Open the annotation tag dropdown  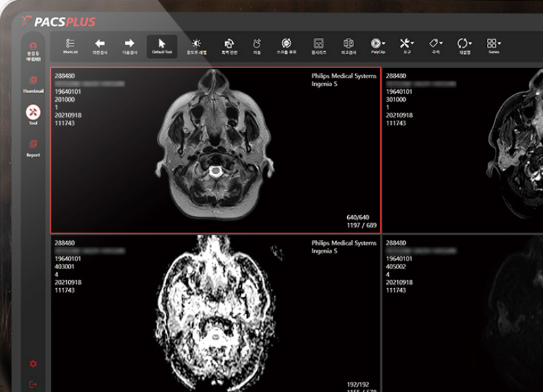pos(441,43)
